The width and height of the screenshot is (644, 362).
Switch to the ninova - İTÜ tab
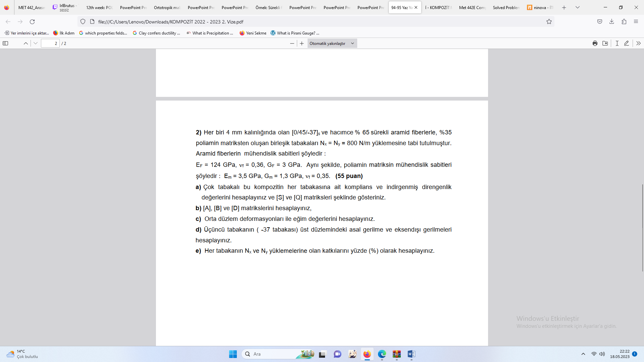[x=540, y=7]
